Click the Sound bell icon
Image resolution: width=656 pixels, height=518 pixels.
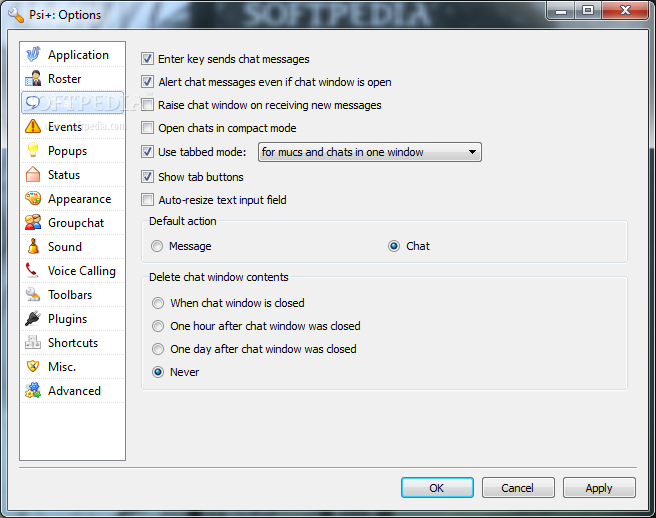[x=33, y=246]
